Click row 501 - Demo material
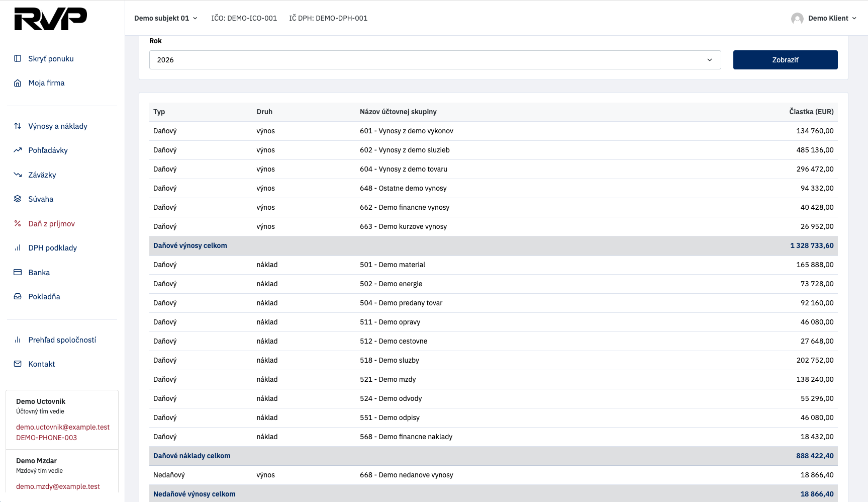868x502 pixels. (x=494, y=265)
